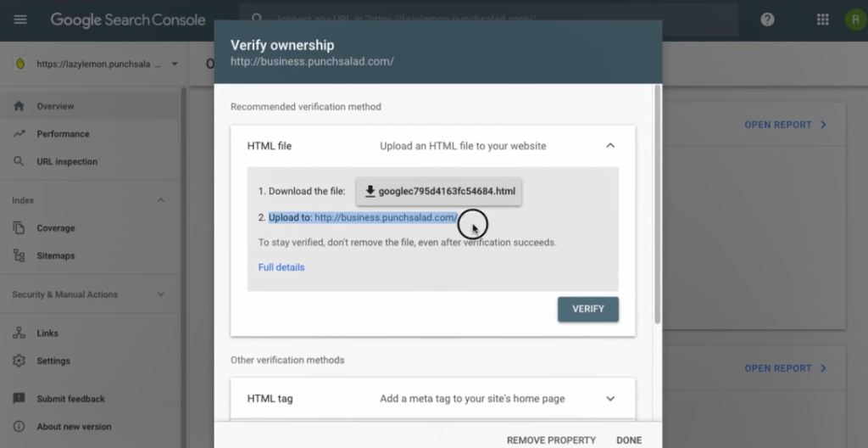Image resolution: width=868 pixels, height=448 pixels.
Task: Click the URL inspection magnifier icon
Action: [x=19, y=161]
